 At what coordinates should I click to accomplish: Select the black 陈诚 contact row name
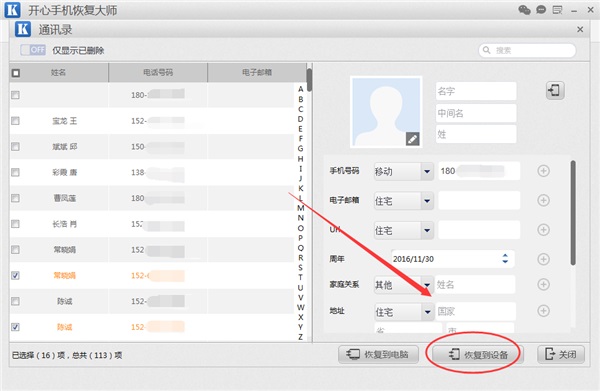(x=65, y=301)
